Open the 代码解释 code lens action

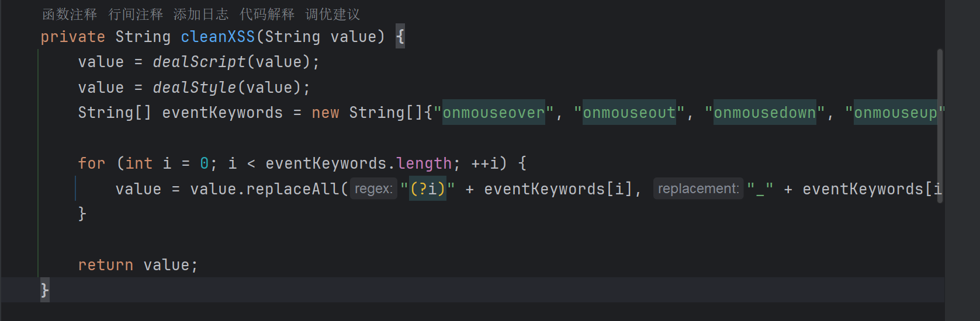pos(267,14)
